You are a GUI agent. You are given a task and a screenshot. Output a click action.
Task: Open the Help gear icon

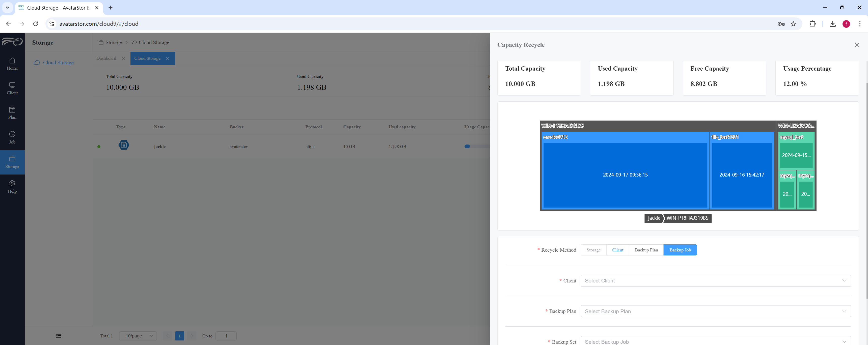(12, 187)
